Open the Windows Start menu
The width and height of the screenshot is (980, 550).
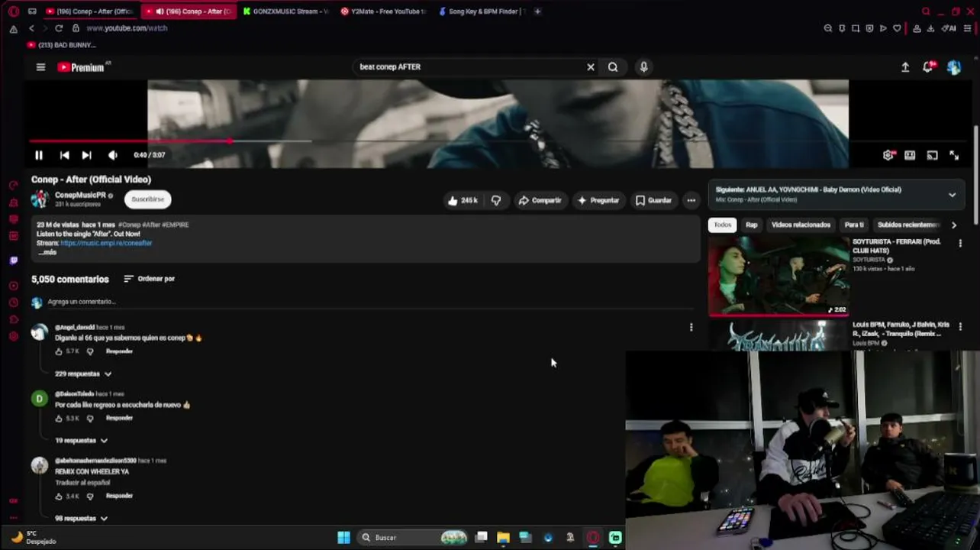[343, 537]
